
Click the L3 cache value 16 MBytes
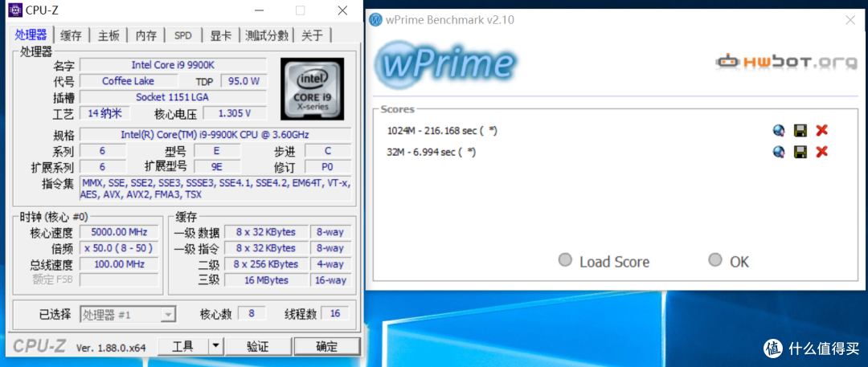tap(266, 280)
